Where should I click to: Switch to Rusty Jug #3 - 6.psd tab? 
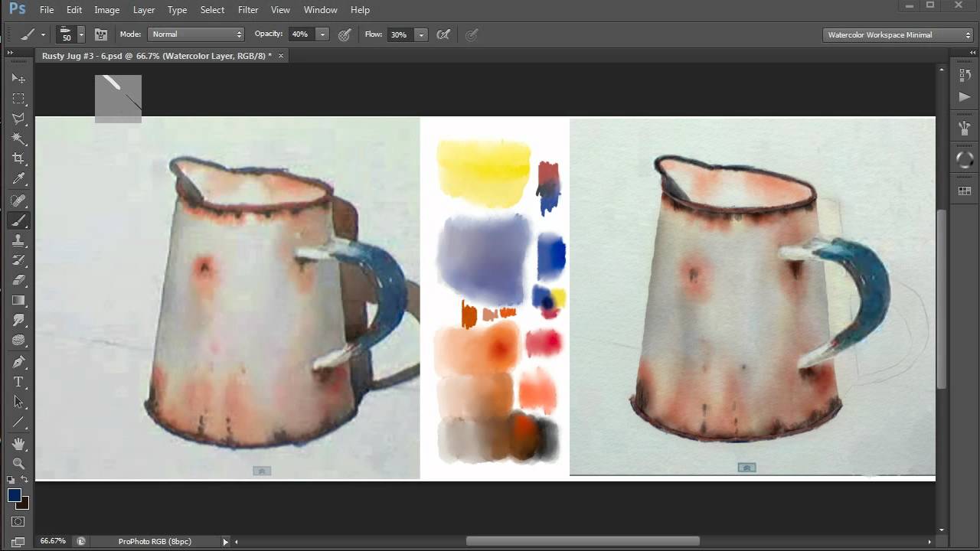click(157, 56)
